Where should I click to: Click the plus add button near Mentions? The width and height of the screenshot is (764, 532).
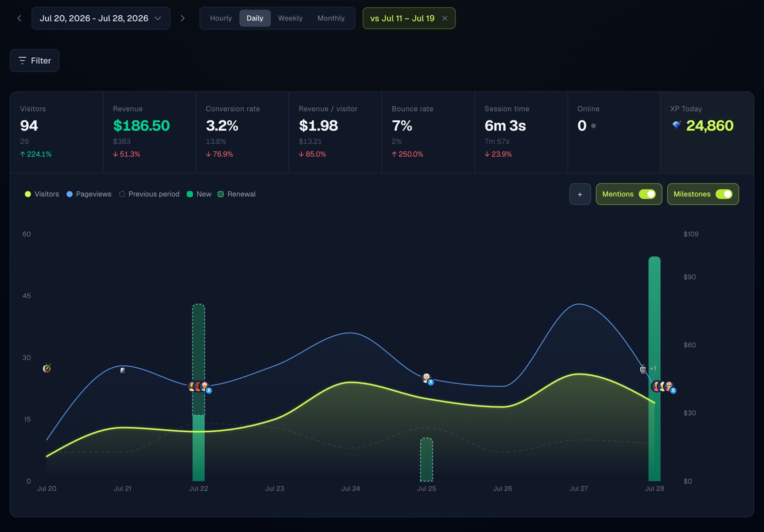(580, 194)
